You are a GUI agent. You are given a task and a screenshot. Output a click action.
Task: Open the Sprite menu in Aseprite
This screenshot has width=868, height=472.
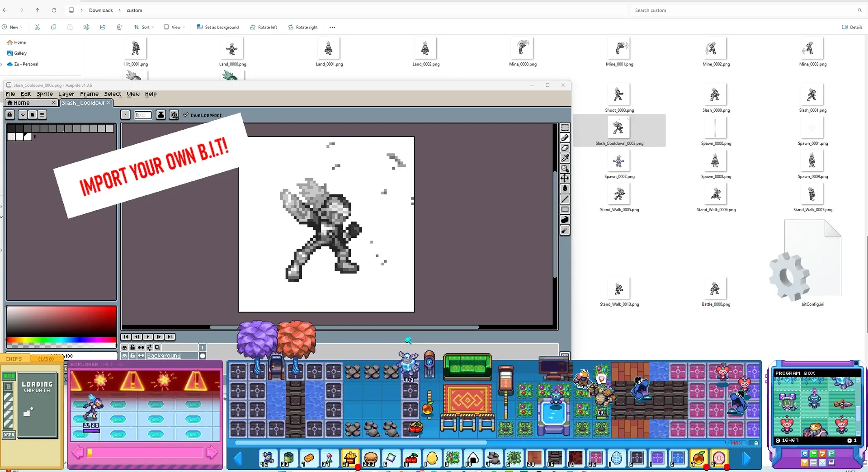(44, 94)
